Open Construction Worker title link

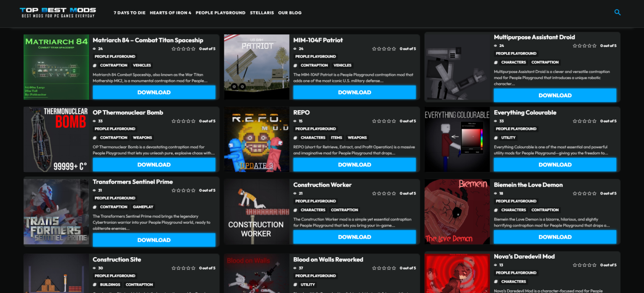click(322, 185)
